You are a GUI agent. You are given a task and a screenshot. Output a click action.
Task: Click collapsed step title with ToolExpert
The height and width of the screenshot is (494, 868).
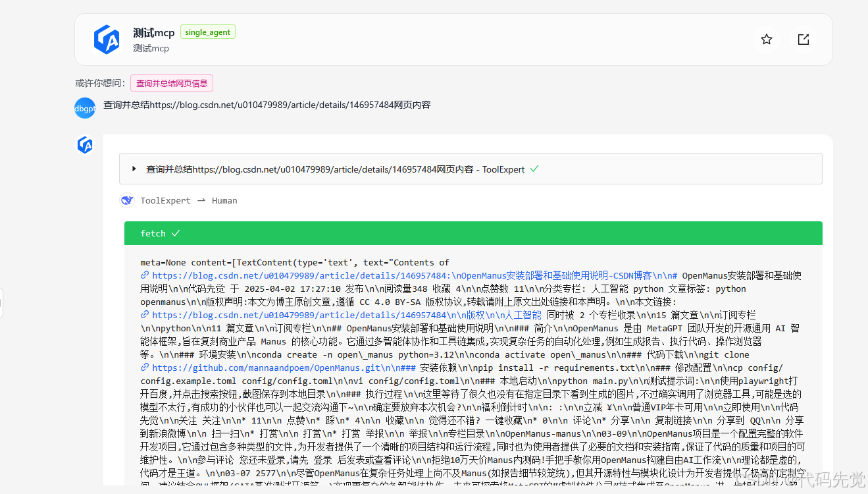pos(336,169)
